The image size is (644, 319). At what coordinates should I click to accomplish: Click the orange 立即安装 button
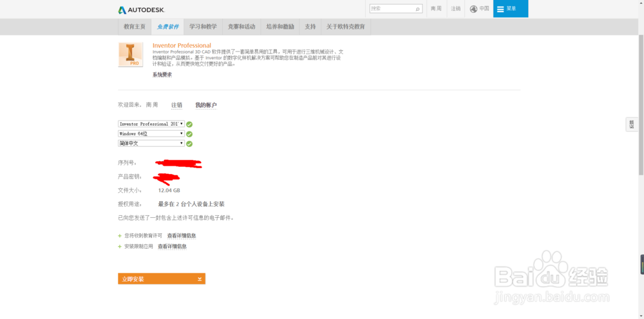pos(162,278)
